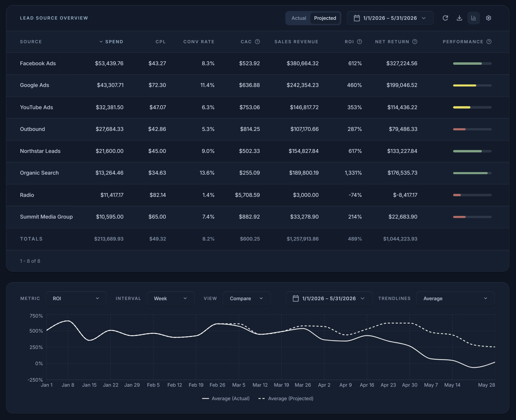Click the download export icon
The width and height of the screenshot is (516, 420).
click(459, 18)
